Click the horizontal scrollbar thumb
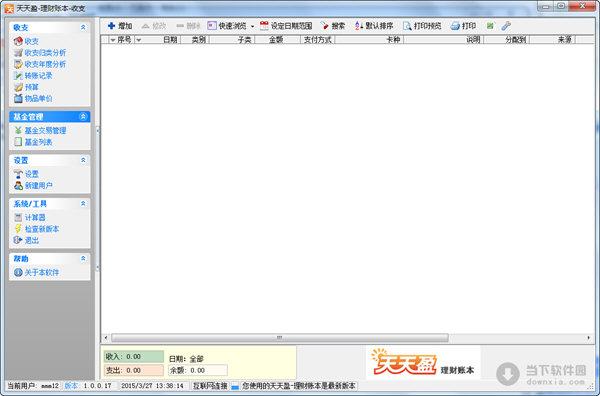Image resolution: width=600 pixels, height=396 pixels. [280, 338]
